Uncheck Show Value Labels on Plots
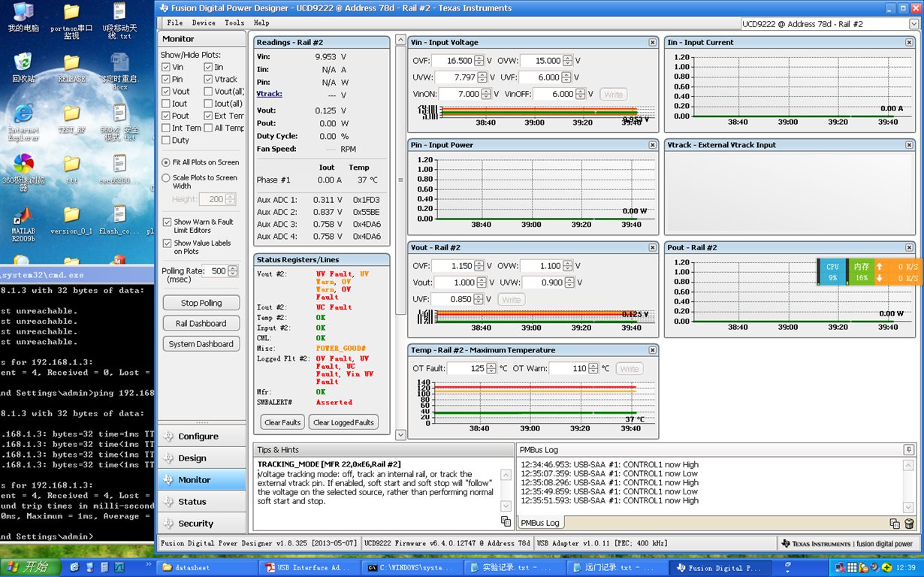Viewport: 924px width, 577px height. pyautogui.click(x=168, y=243)
